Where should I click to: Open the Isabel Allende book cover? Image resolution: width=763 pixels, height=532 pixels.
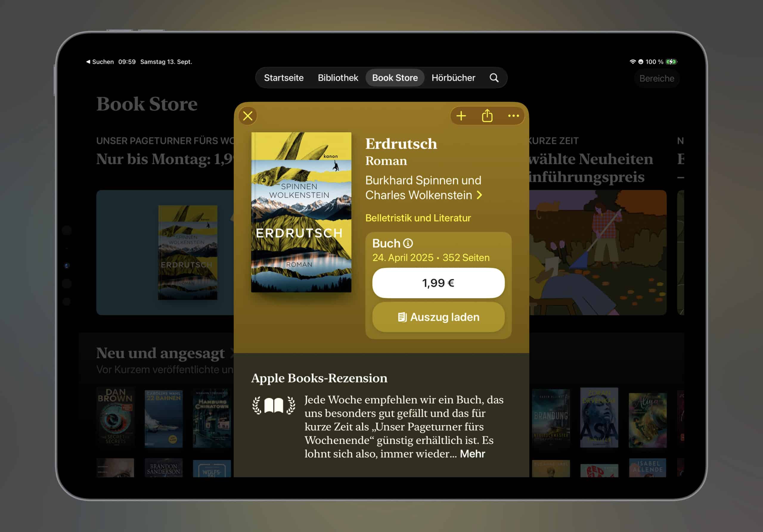click(x=647, y=468)
